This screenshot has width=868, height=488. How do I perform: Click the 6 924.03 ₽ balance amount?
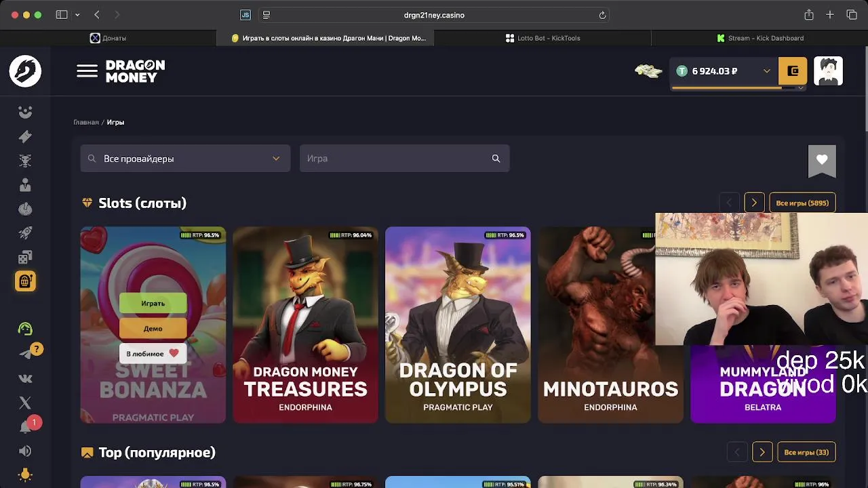[714, 71]
